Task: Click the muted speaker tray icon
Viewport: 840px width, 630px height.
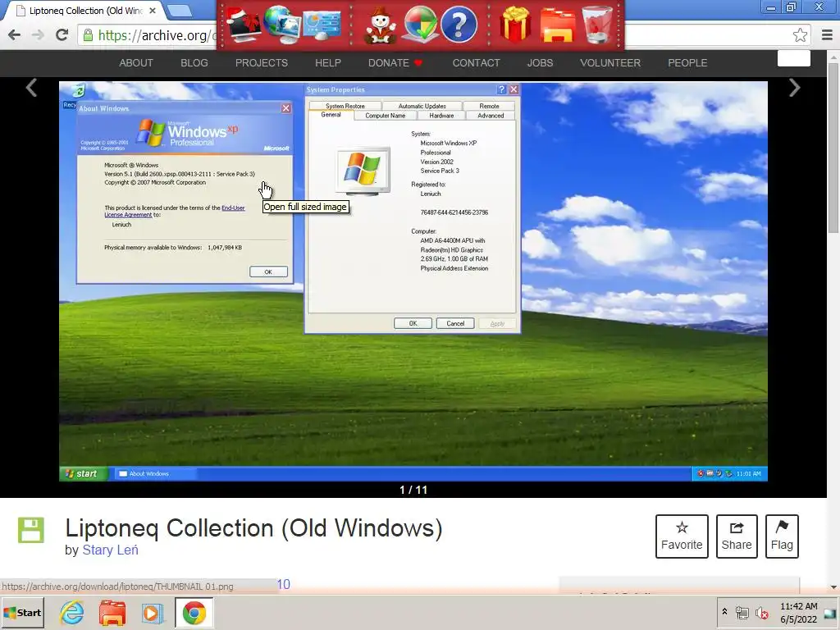Action: click(x=761, y=612)
